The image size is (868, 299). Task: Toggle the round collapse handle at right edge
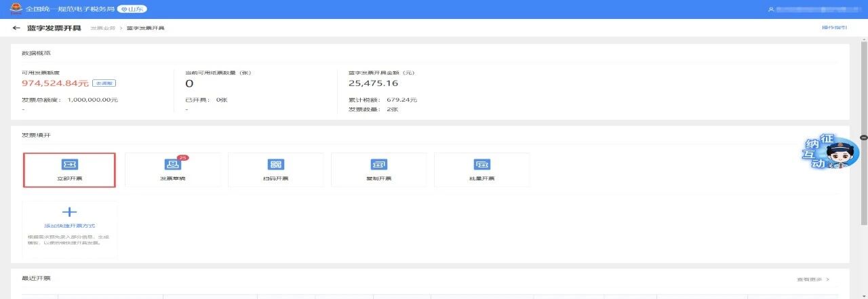pyautogui.click(x=863, y=138)
